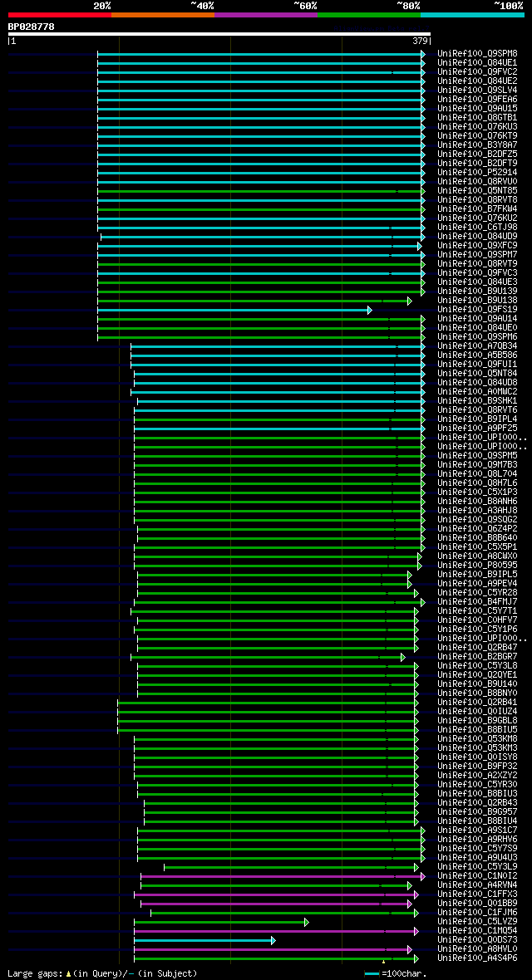Click the 379 query length label
Viewport: 532px width, 980px height.
tap(419, 42)
